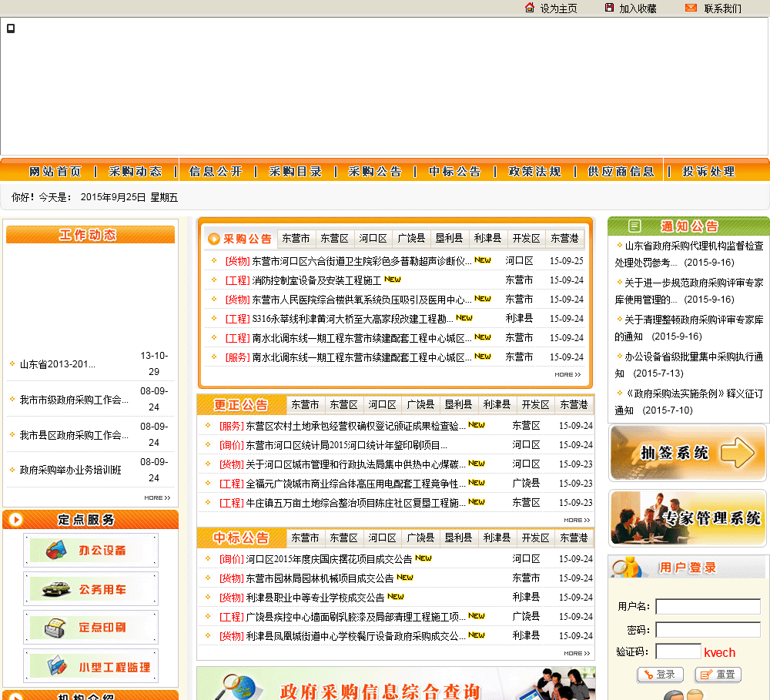This screenshot has height=700, width=770.
Task: Switch to 广饶县 tab in 采购公告
Action: point(411,239)
